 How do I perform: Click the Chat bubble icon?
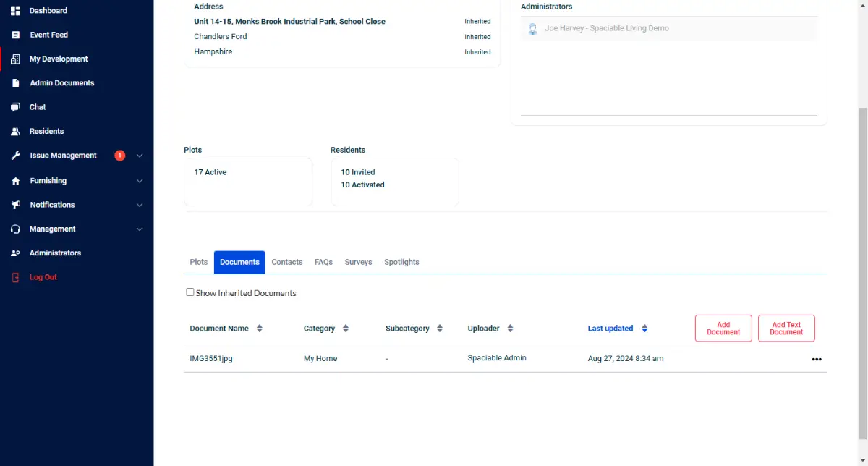click(15, 107)
